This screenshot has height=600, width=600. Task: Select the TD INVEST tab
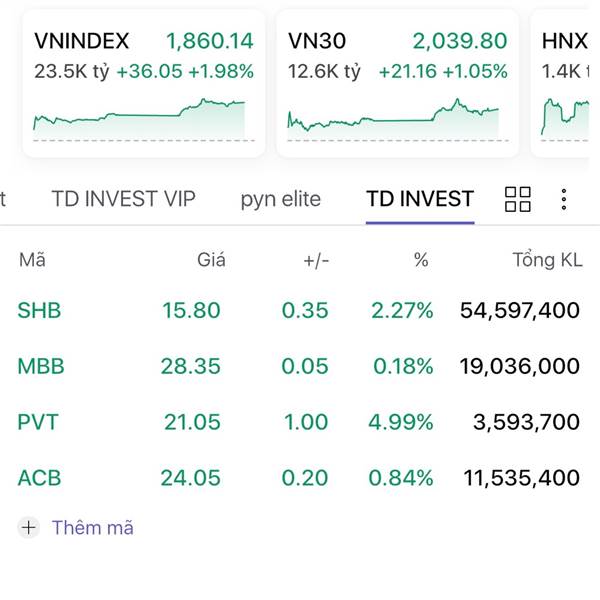(419, 199)
